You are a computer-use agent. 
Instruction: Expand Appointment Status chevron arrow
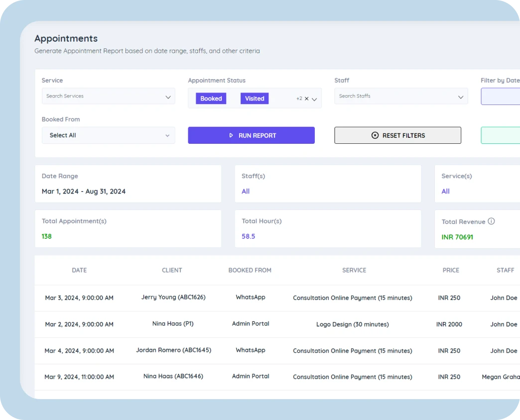(x=314, y=99)
